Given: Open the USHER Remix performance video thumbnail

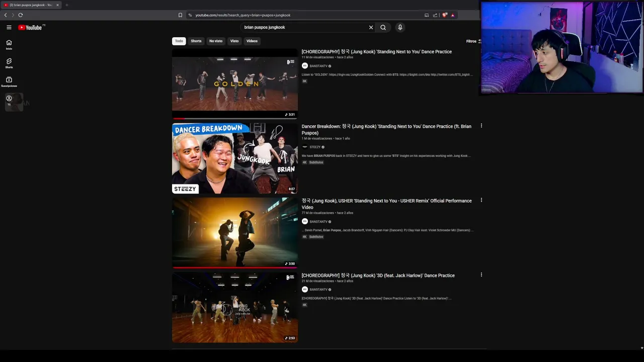Looking at the screenshot, I should pyautogui.click(x=235, y=233).
